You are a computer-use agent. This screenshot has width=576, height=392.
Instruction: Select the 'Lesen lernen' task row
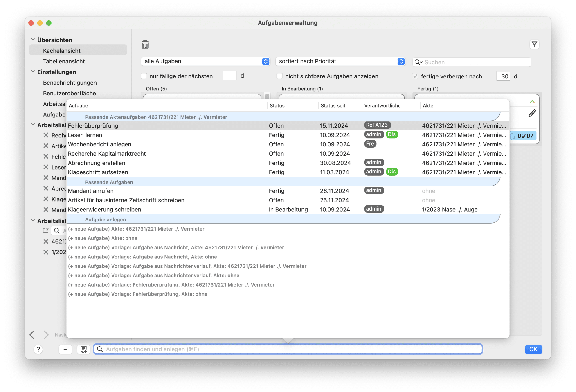[288, 135]
